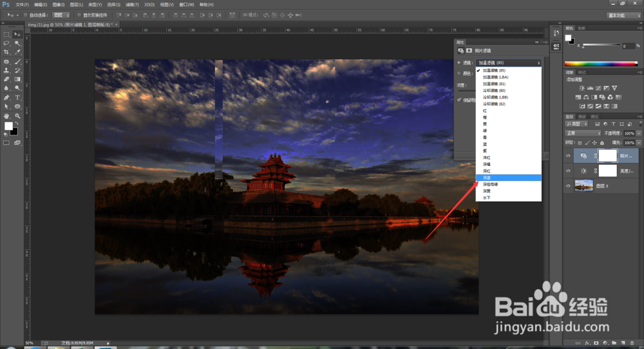This screenshot has width=644, height=349.
Task: Click the layer fx button at panel bottom
Action: [x=587, y=343]
